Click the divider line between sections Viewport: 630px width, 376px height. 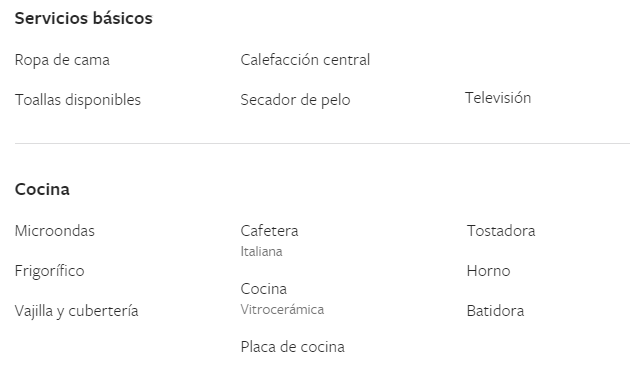pos(322,143)
